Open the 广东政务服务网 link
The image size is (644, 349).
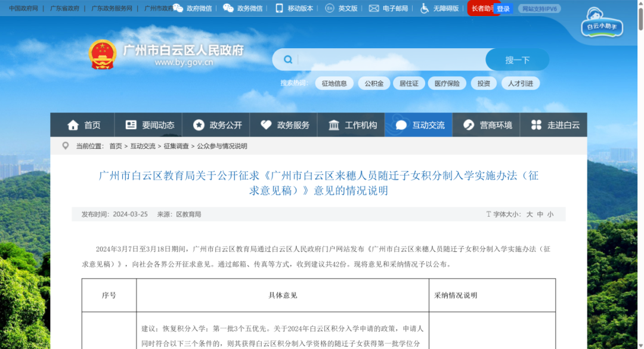point(112,8)
